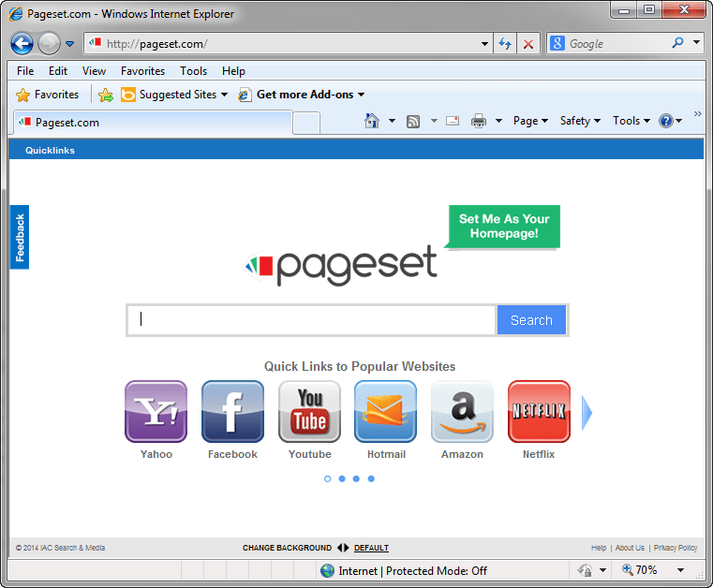Screen dimensions: 713x588
Task: Click Add to Favorites Bar star icon
Action: coord(106,95)
